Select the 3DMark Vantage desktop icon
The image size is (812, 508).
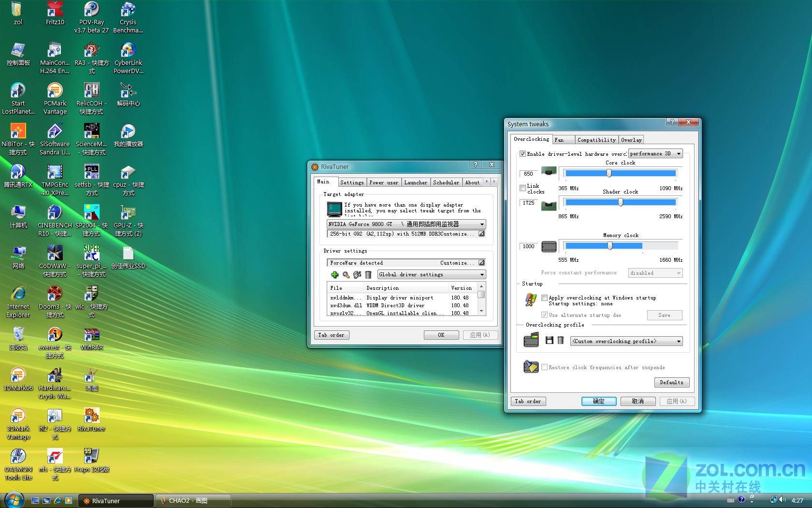[18, 424]
